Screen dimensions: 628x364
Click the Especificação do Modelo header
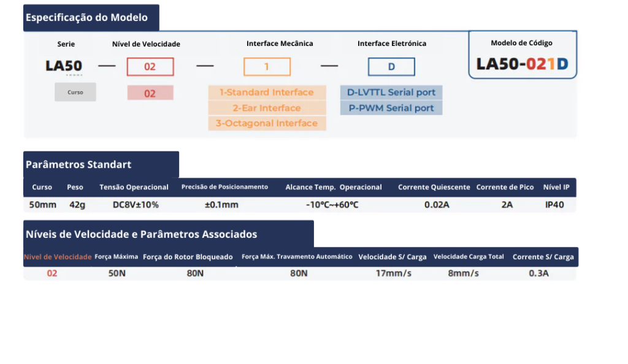click(87, 18)
